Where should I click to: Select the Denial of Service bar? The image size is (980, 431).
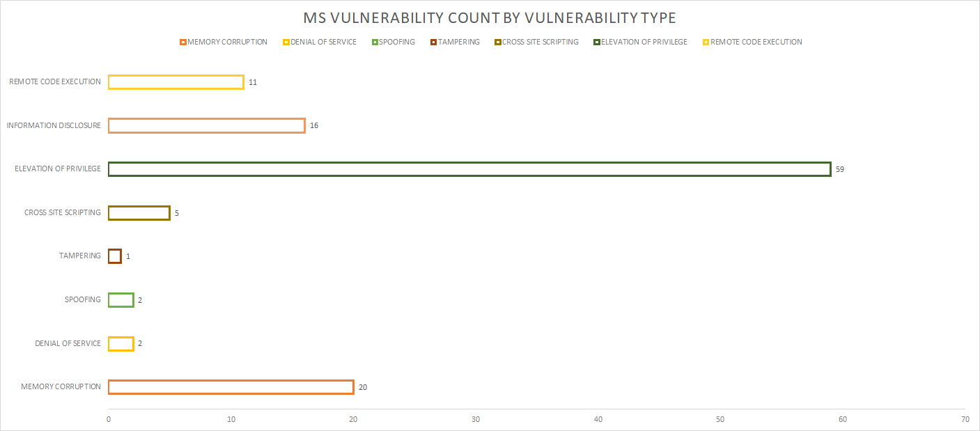click(121, 343)
